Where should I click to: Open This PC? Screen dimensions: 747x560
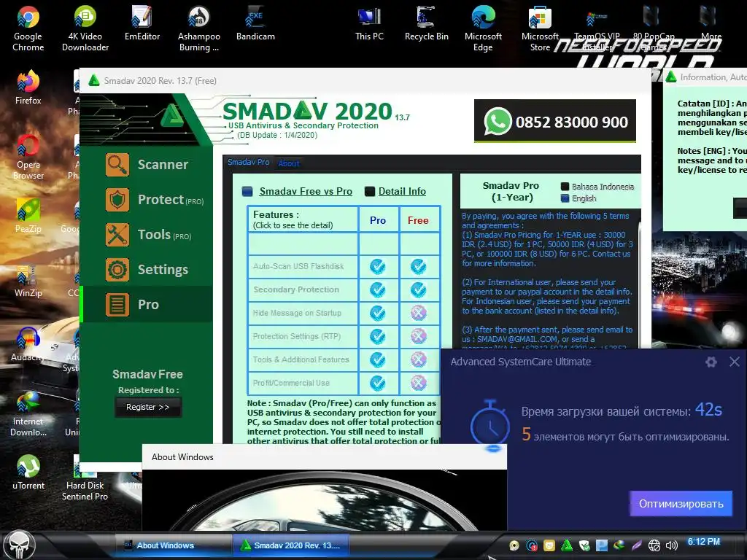369,23
